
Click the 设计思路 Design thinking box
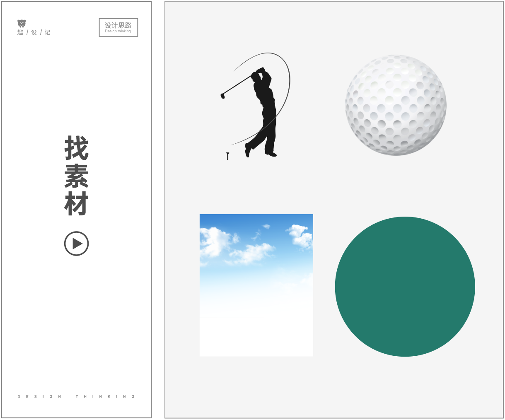[x=118, y=27]
